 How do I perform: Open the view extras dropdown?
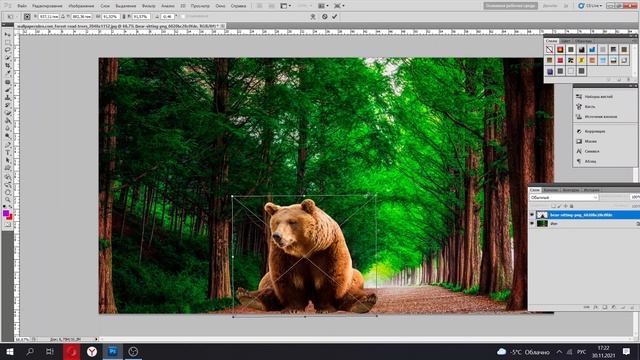click(285, 6)
